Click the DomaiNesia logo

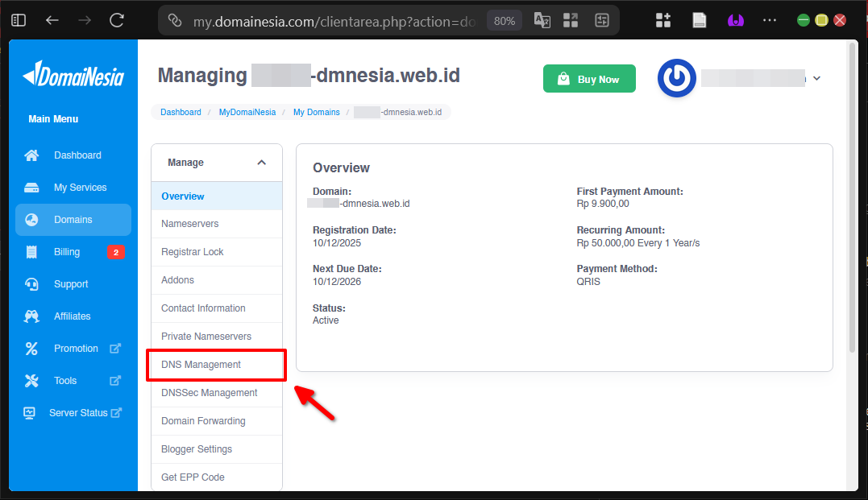(x=73, y=76)
